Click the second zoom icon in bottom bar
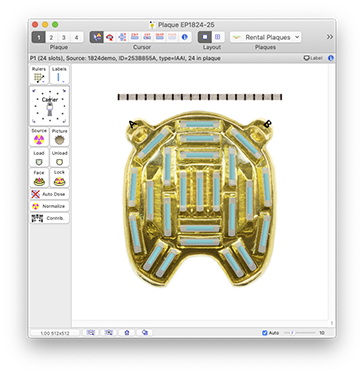 pos(109,332)
